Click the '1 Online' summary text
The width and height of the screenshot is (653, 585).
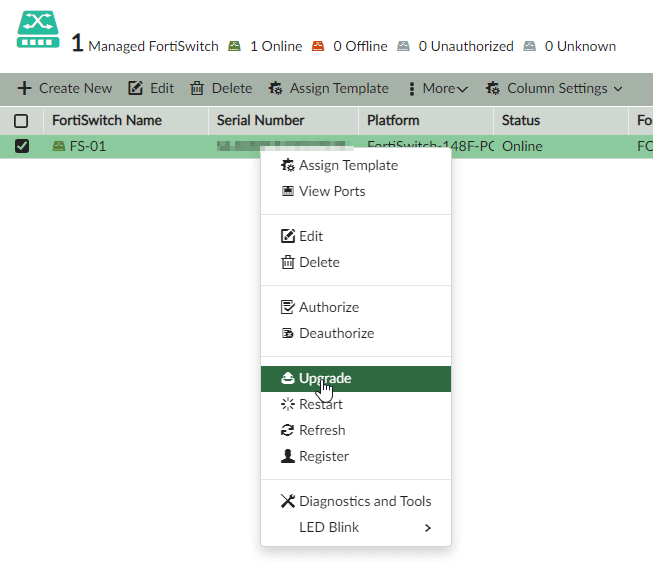(276, 46)
